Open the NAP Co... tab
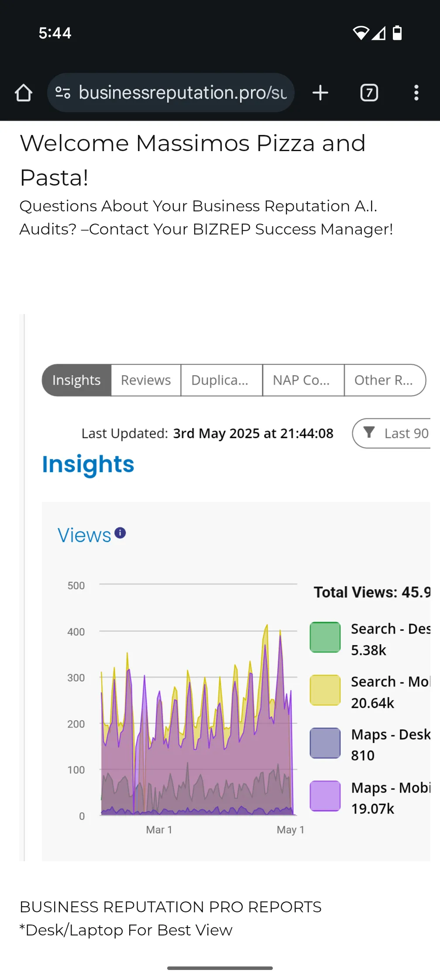Image resolution: width=440 pixels, height=980 pixels. [303, 380]
